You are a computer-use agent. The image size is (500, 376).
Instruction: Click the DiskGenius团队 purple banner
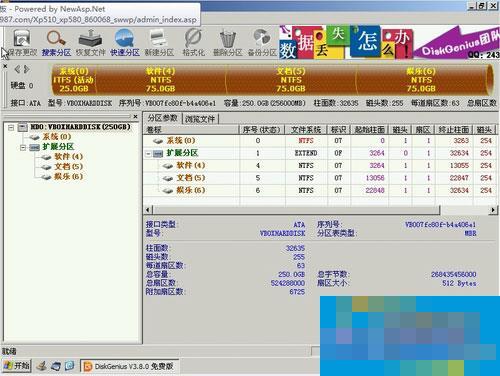(x=457, y=42)
